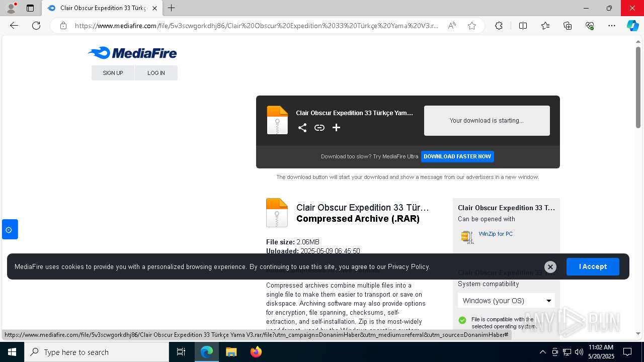The height and width of the screenshot is (362, 644).
Task: Click the WinZip for PC link
Action: coord(496,234)
